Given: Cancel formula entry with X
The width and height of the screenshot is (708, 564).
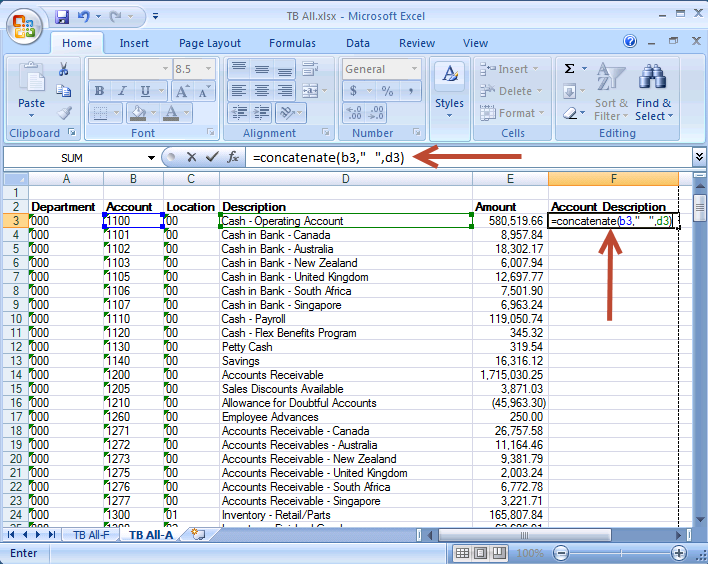Looking at the screenshot, I should (x=191, y=157).
